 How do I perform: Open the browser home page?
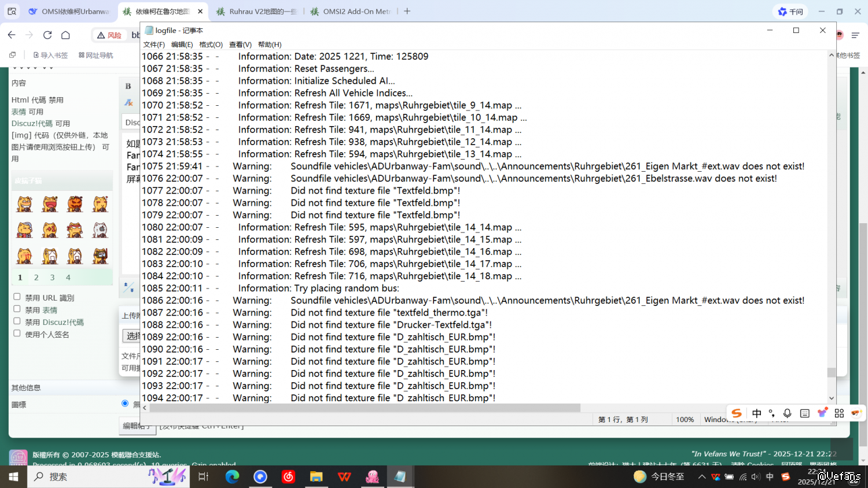point(65,35)
